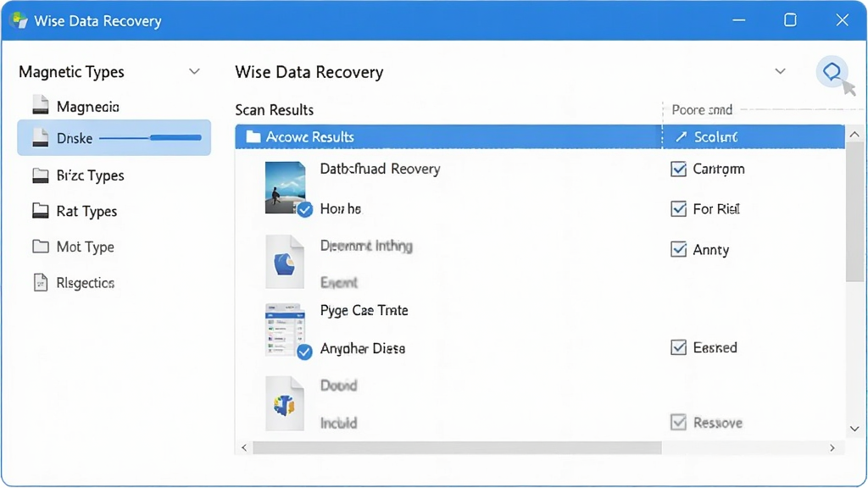Screen dimensions: 868x488
Task: Toggle the Eesned checkbox
Action: pyautogui.click(x=678, y=347)
